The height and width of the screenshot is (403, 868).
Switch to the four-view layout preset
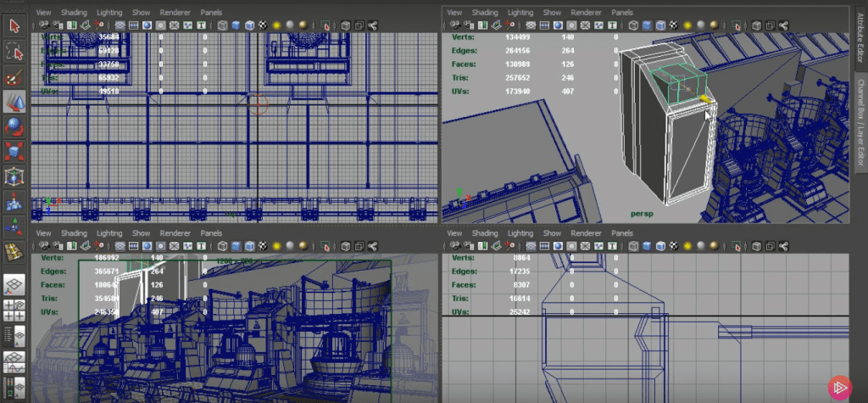coord(14,311)
